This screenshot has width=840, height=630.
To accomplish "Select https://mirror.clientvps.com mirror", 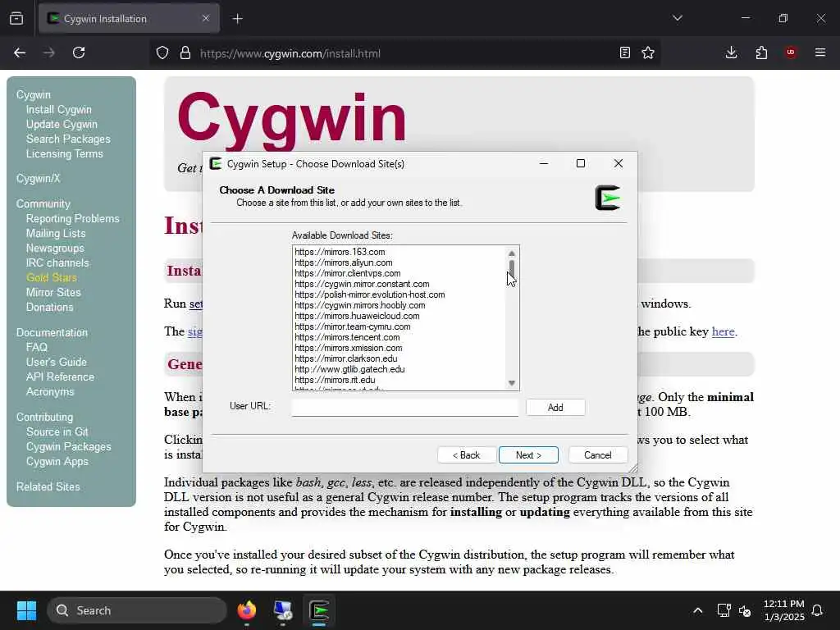I will click(x=348, y=273).
